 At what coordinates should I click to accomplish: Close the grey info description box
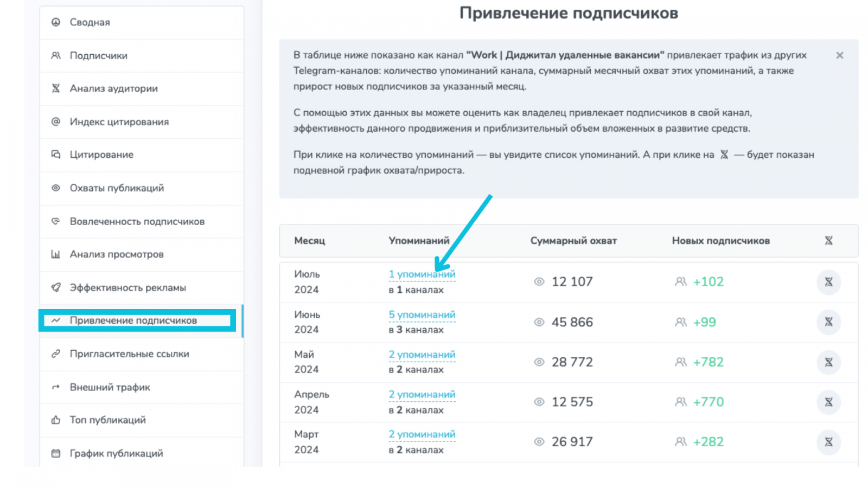(839, 55)
